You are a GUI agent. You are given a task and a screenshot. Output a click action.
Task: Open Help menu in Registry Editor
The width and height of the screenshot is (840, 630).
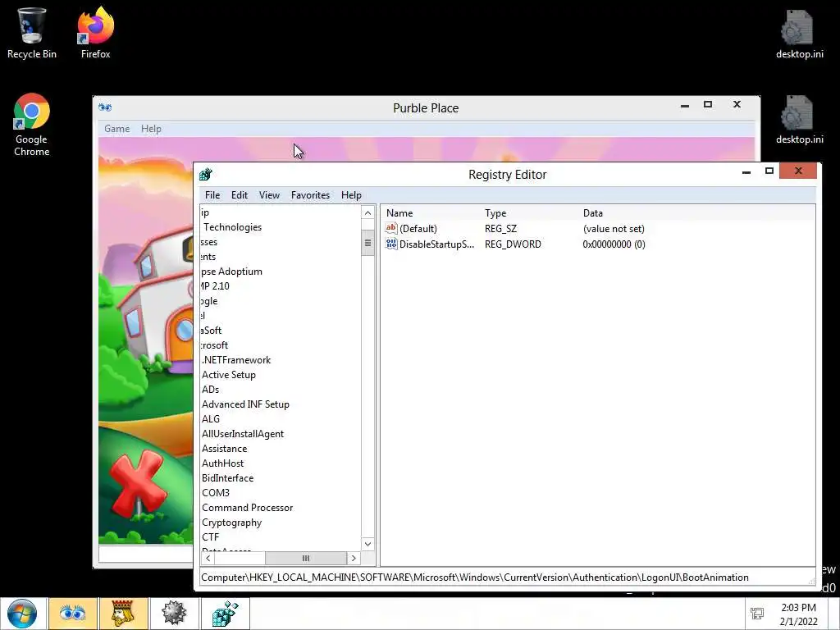click(351, 195)
